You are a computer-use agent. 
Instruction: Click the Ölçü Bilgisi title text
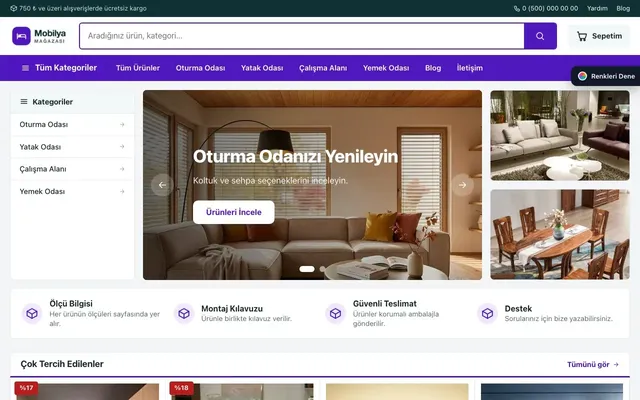point(71,304)
